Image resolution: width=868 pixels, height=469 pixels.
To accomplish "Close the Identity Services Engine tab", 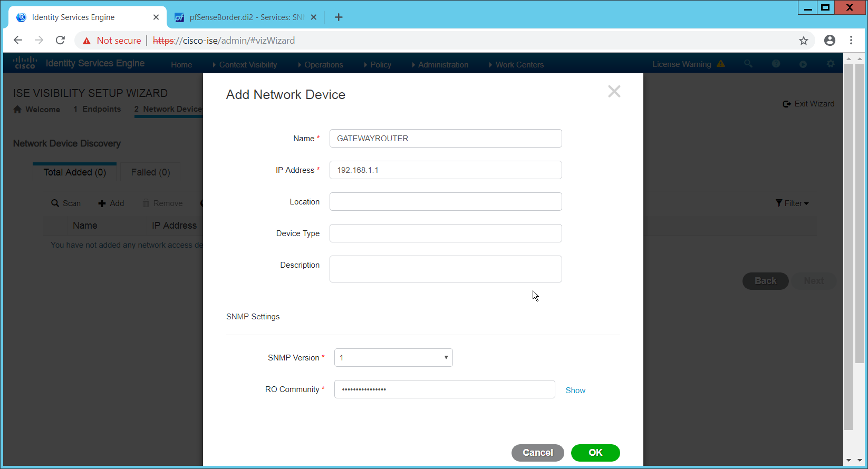I will 156,17.
